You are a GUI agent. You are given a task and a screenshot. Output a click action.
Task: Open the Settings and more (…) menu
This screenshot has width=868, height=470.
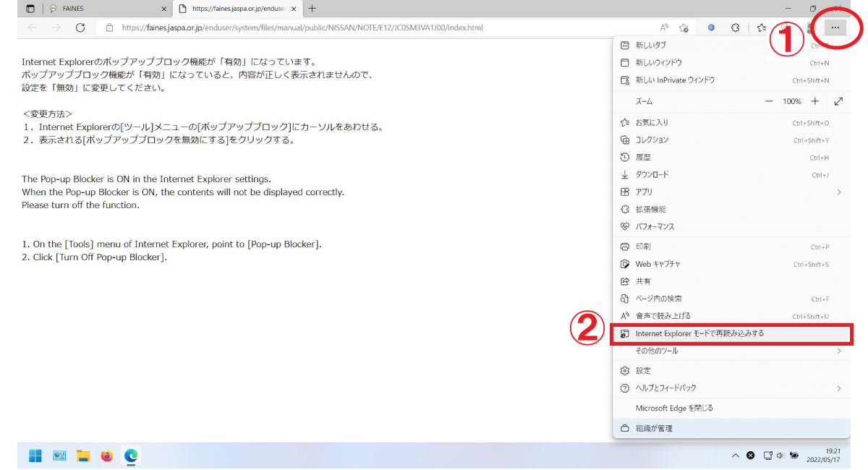point(835,27)
